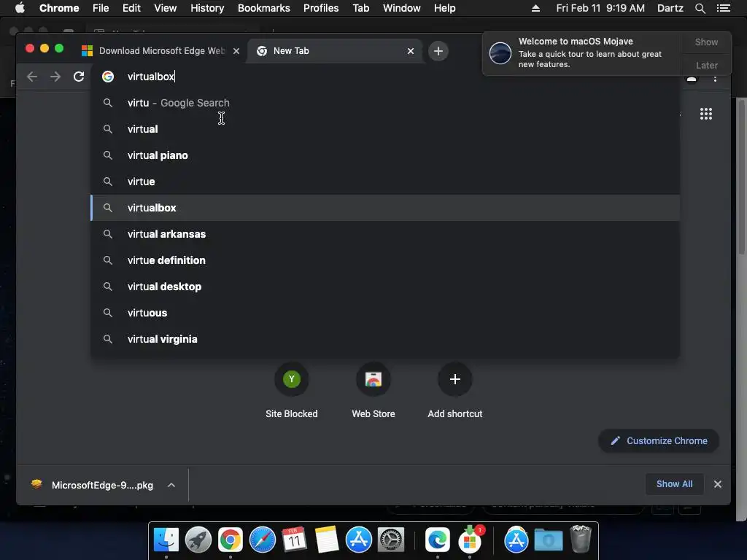
Task: Close the downloads bar
Action: tap(718, 484)
